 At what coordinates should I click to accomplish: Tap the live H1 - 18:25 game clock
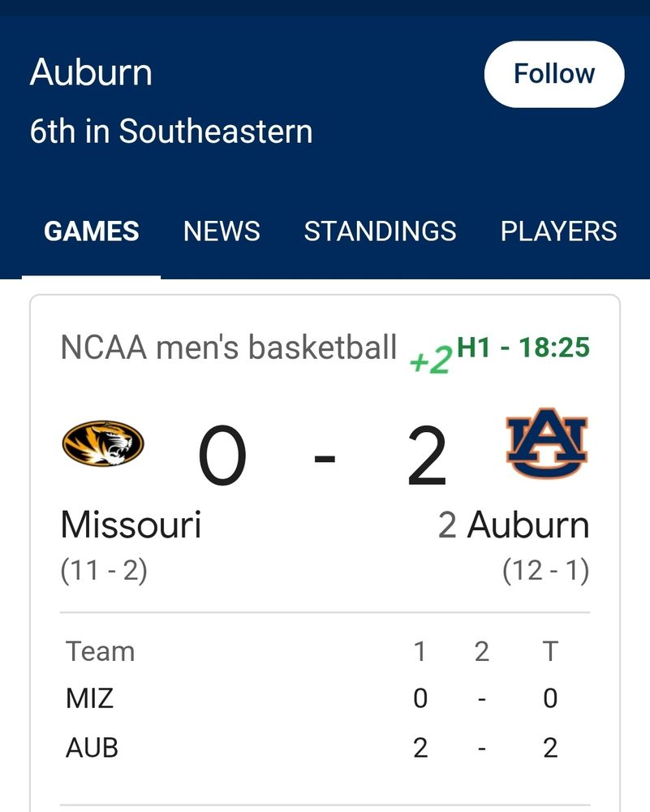point(523,348)
